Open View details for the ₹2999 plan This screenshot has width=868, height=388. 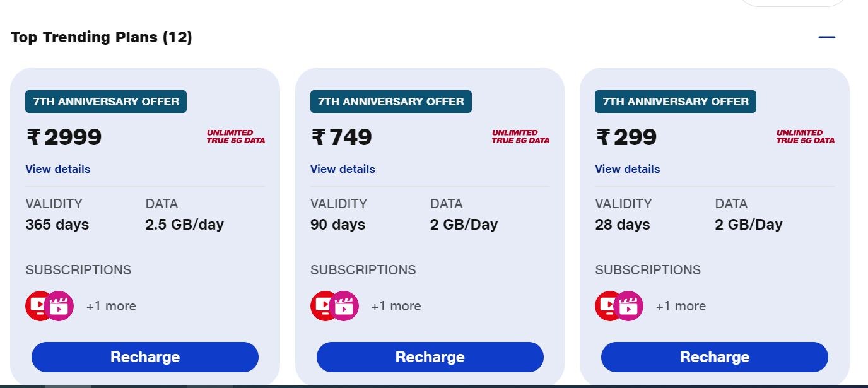pos(58,169)
